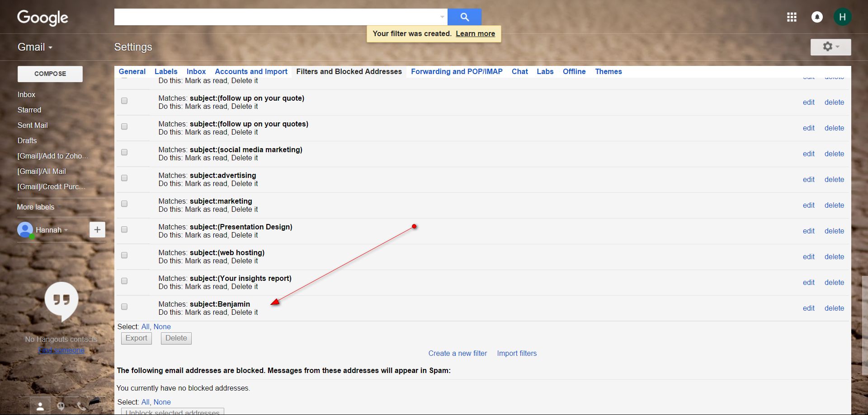Viewport: 868px width, 415px height.
Task: Open the Themes tab
Action: [609, 71]
